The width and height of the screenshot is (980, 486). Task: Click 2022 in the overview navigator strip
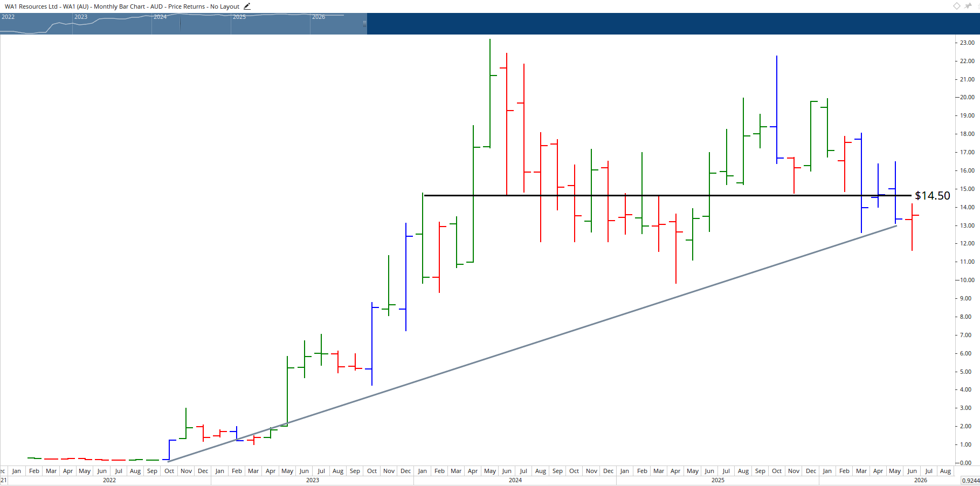tap(8, 17)
